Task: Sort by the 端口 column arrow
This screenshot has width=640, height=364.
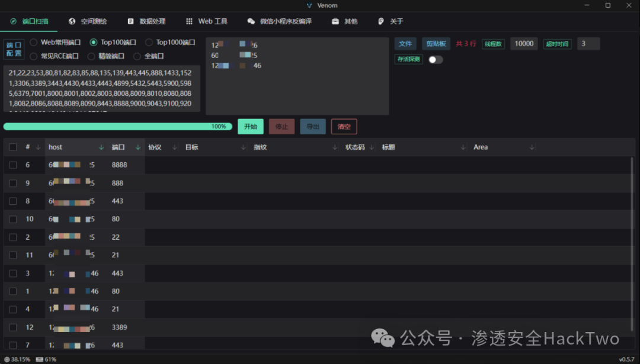Action: (x=138, y=147)
